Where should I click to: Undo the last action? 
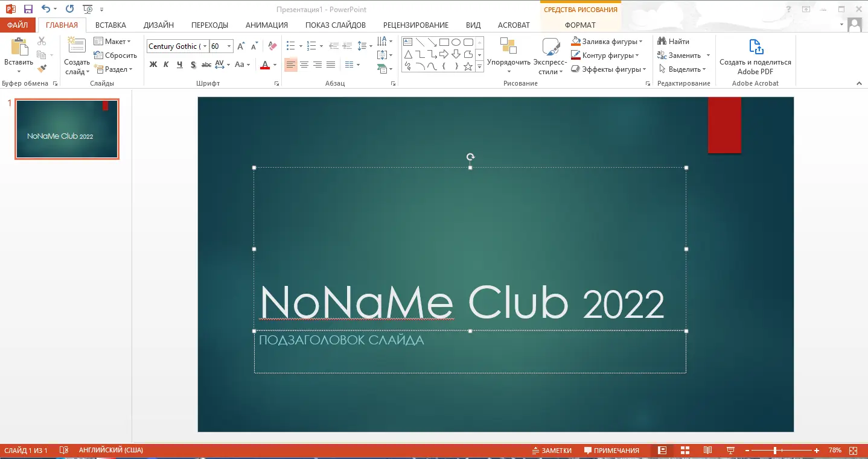(x=46, y=9)
